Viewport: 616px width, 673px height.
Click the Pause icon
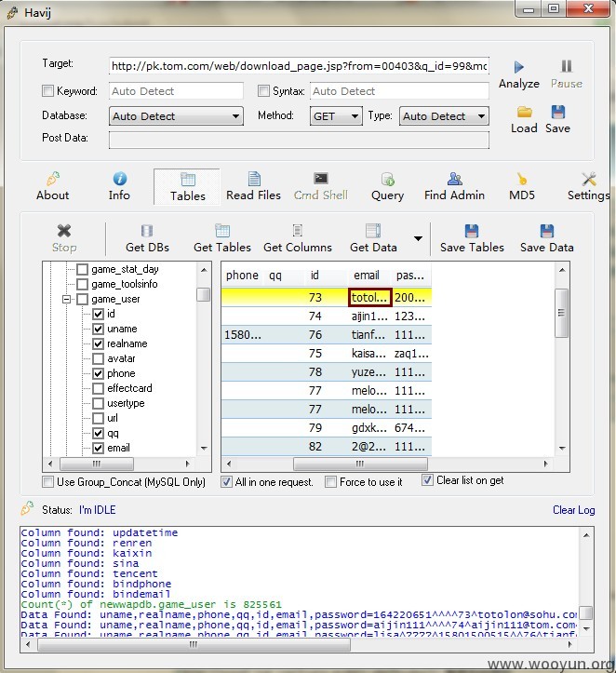click(567, 66)
